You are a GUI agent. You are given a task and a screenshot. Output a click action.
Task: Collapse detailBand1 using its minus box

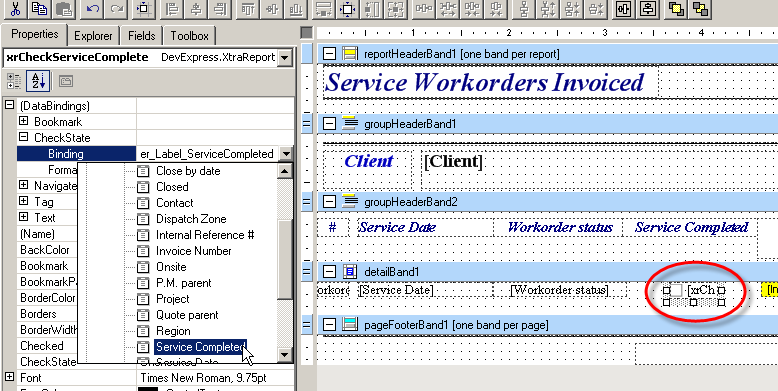(x=329, y=271)
